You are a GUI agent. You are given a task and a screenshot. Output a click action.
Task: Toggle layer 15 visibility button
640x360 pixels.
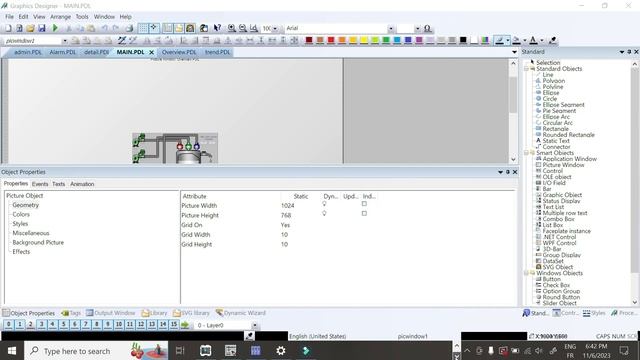coord(174,325)
